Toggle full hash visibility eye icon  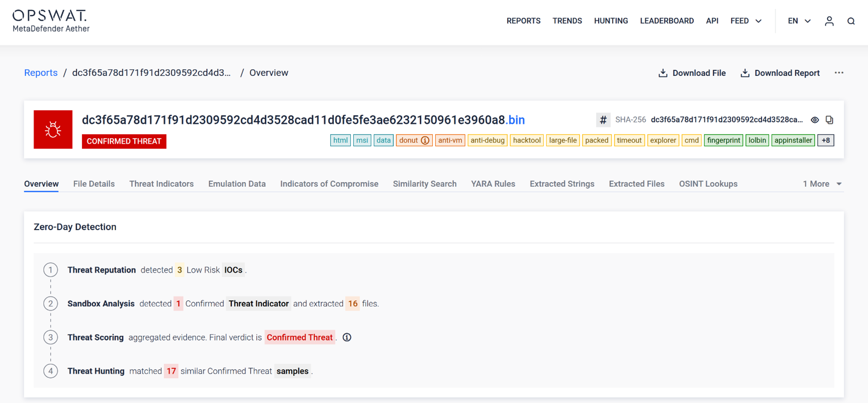tap(815, 120)
